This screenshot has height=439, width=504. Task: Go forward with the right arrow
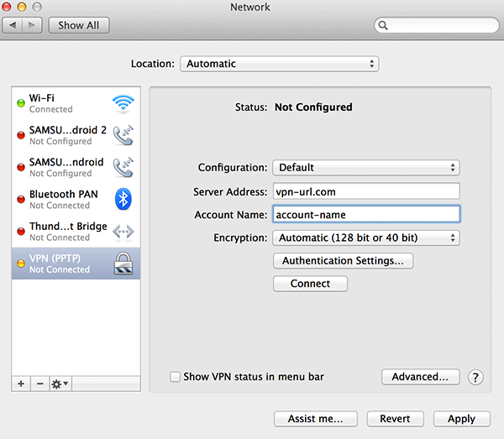coord(32,25)
